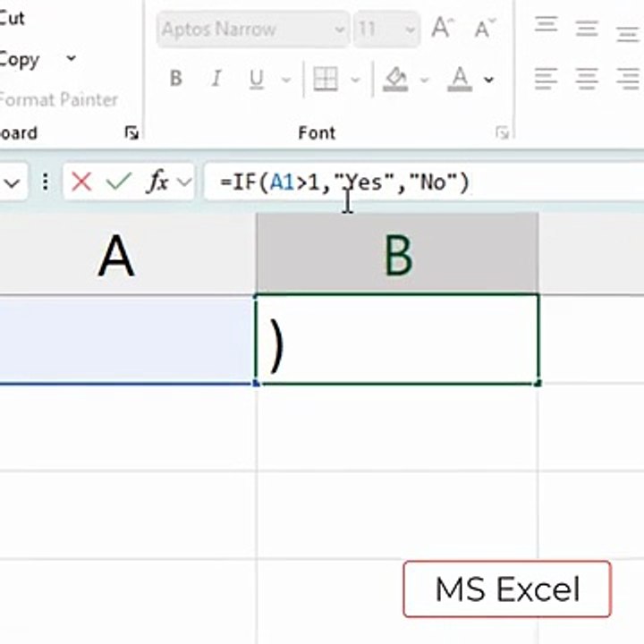Screen dimensions: 644x644
Task: Center text horizontally icon
Action: (587, 79)
